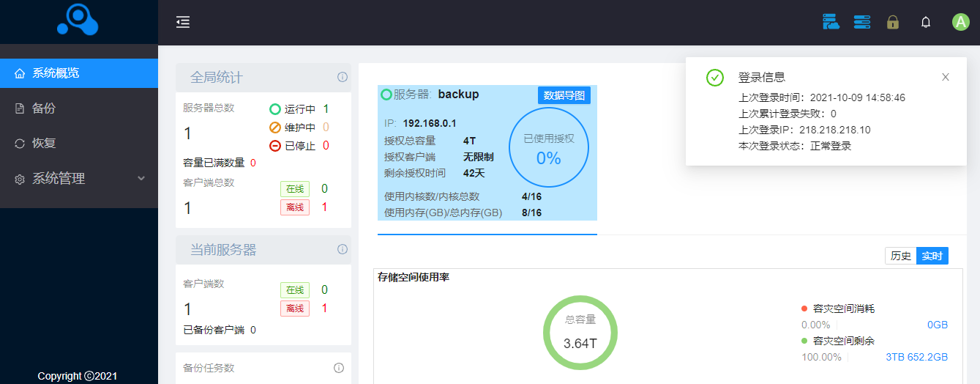Click the 总容量 storage donut chart

click(580, 333)
